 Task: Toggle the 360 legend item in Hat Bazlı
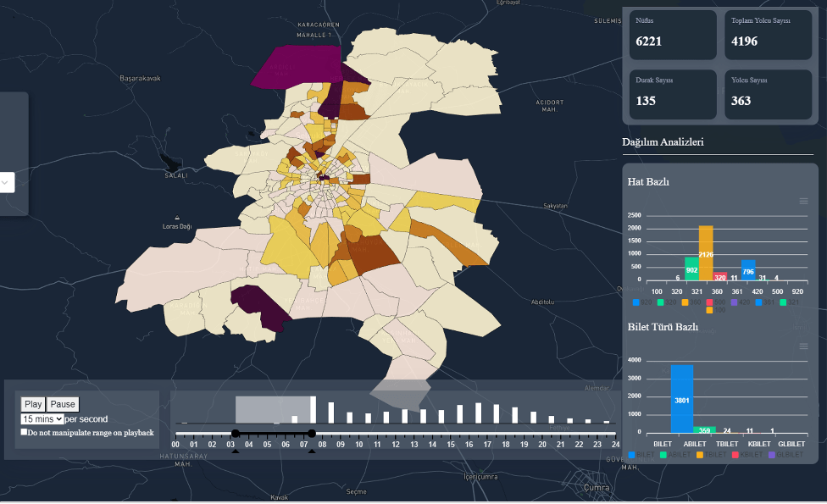click(x=685, y=302)
